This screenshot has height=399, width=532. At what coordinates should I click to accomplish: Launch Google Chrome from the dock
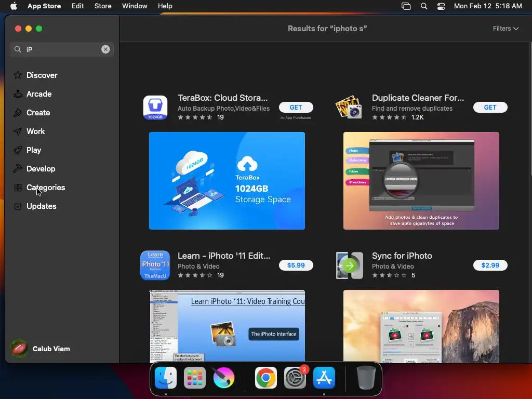265,378
